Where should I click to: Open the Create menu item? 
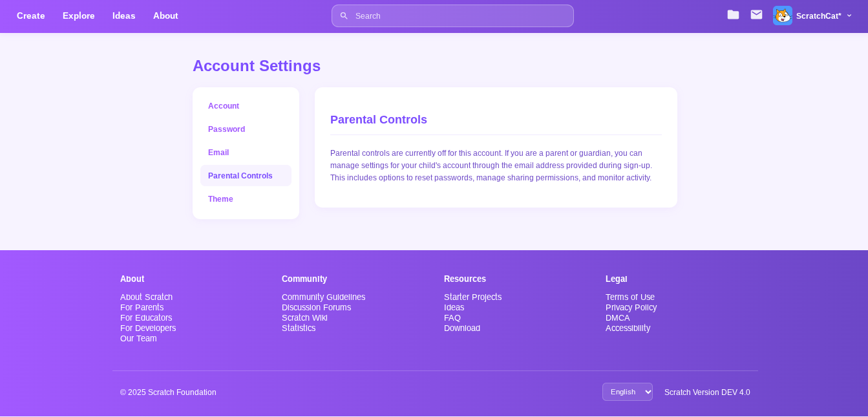31,16
